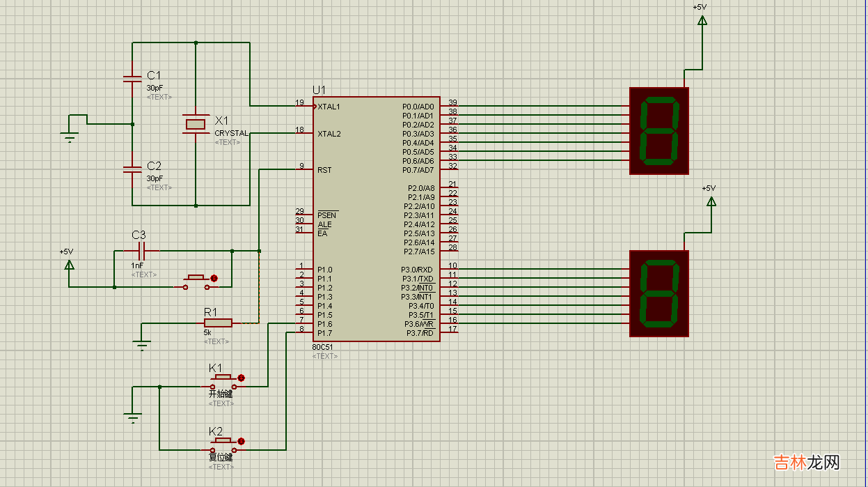Viewport: 868px width, 487px height.
Task: Select the C2 capacitor symbol
Action: pyautogui.click(x=132, y=169)
